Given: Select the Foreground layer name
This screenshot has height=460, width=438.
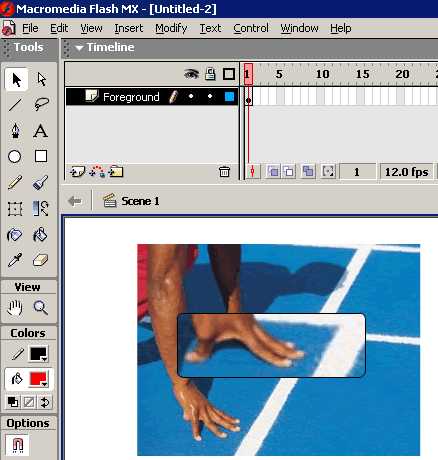Looking at the screenshot, I should (x=131, y=97).
